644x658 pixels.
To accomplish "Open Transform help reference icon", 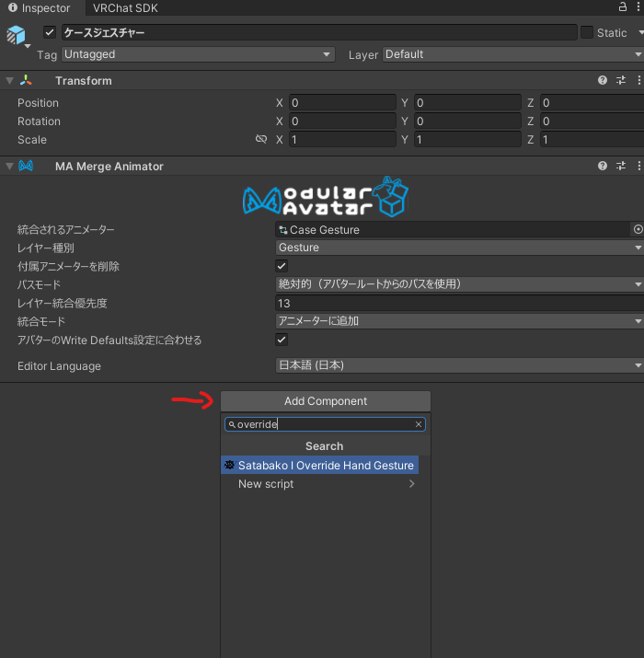I will (x=603, y=80).
